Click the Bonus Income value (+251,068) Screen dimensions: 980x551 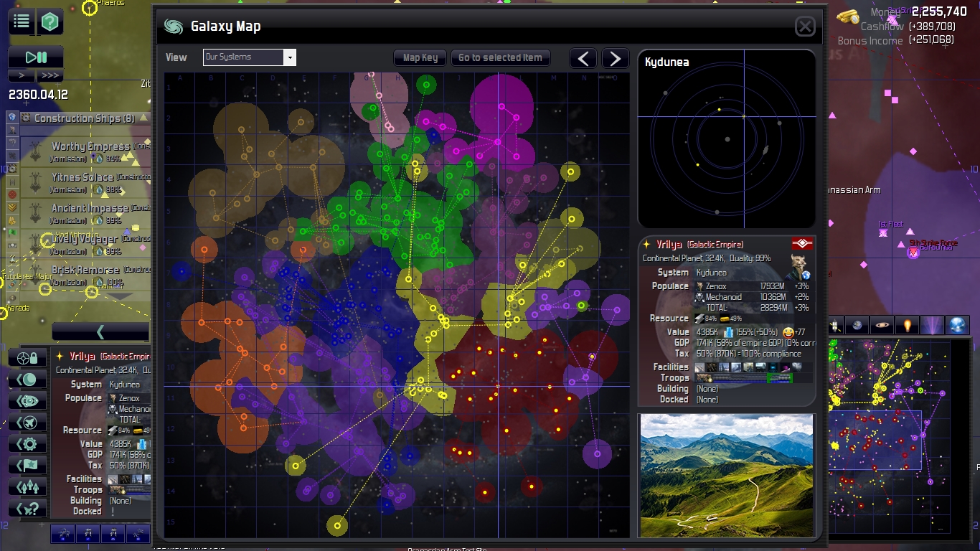[x=931, y=41]
